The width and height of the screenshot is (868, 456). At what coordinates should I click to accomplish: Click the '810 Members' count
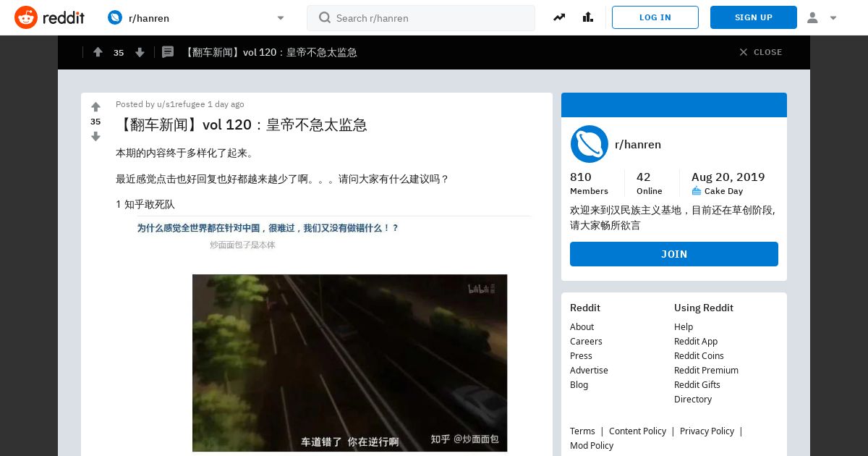[x=589, y=183]
